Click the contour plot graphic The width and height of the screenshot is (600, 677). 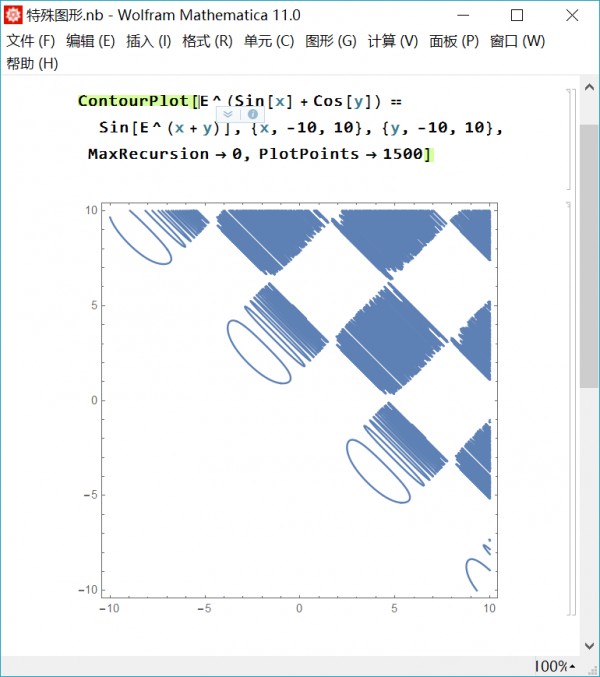click(299, 400)
